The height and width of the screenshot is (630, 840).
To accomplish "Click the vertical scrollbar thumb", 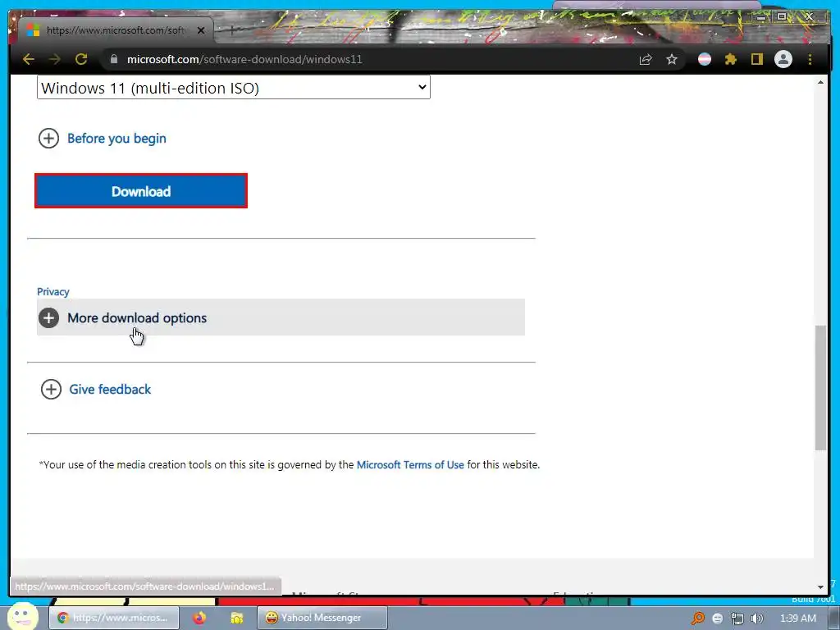I will coord(820,387).
